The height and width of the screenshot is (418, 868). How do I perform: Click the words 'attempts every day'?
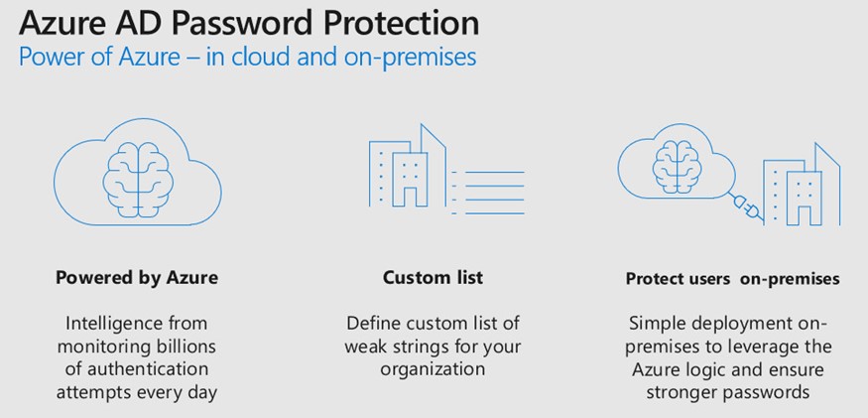[137, 392]
